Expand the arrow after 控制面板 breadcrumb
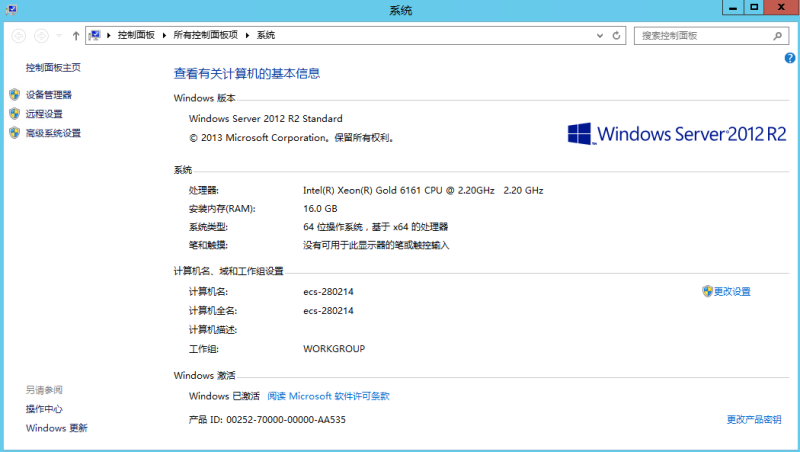800x452 pixels. [163, 35]
